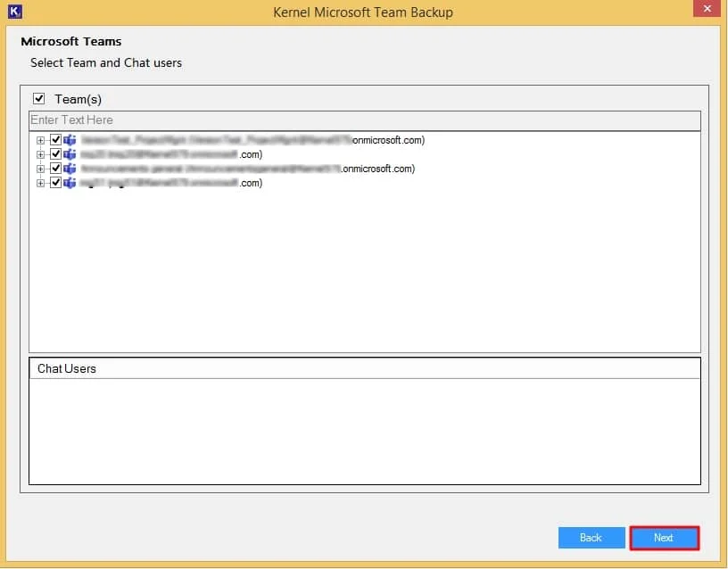Click Teams icon in second team row
The image size is (728, 569).
[70, 154]
